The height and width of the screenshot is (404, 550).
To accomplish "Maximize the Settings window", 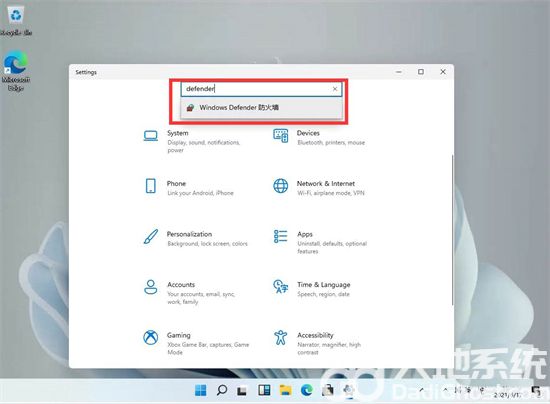I will pyautogui.click(x=421, y=72).
